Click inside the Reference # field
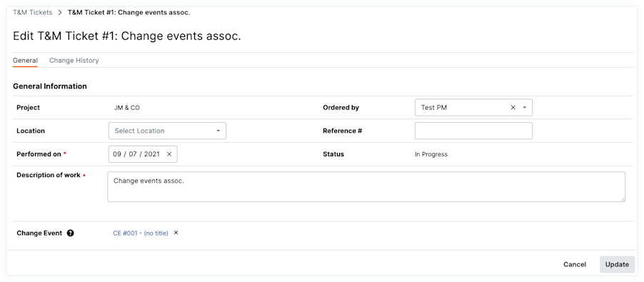The image size is (644, 282). coord(473,131)
